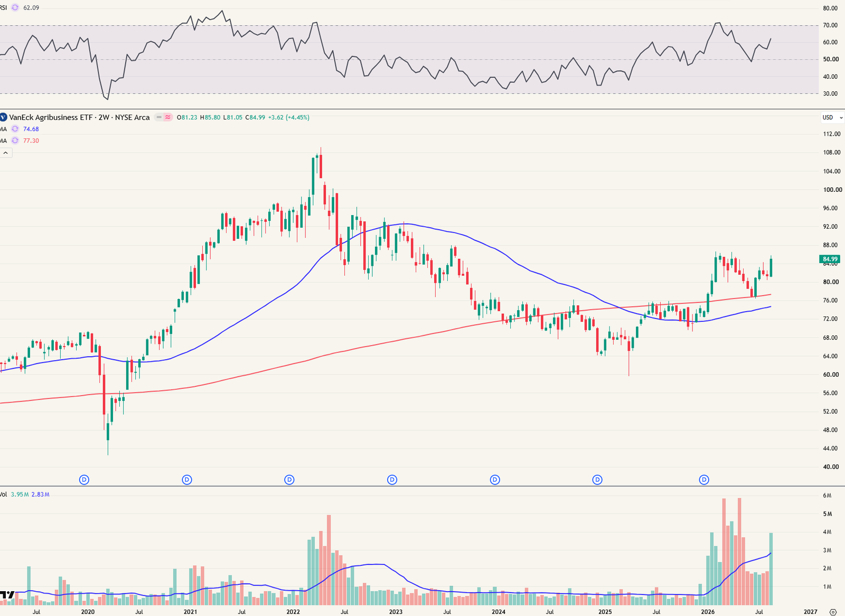This screenshot has width=845, height=616.
Task: Open chart settings via the hexagon gear icon
Action: point(833,612)
